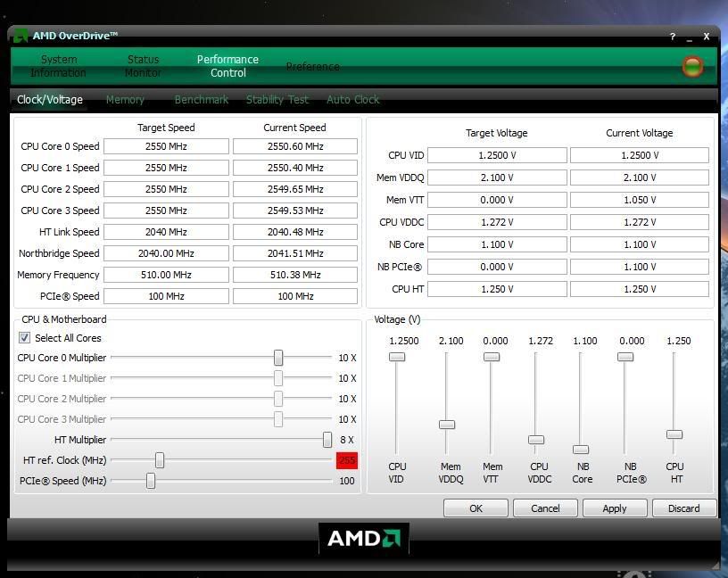Click the 1.272 value above CPU VDDC slider
This screenshot has height=578, width=728.
541,341
